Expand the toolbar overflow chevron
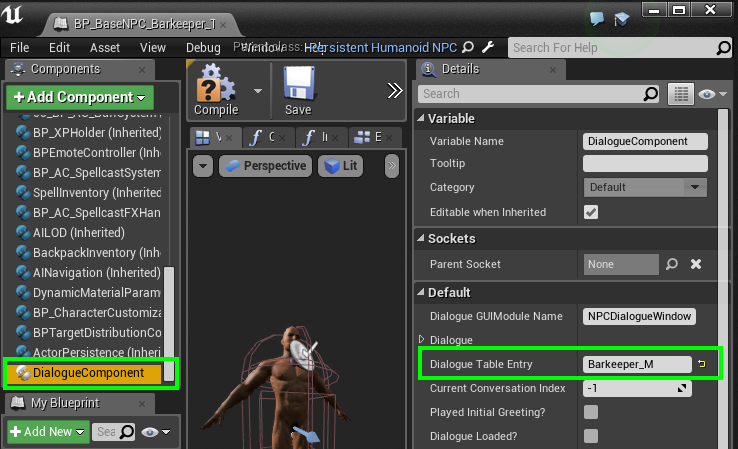The image size is (738, 449). click(395, 90)
